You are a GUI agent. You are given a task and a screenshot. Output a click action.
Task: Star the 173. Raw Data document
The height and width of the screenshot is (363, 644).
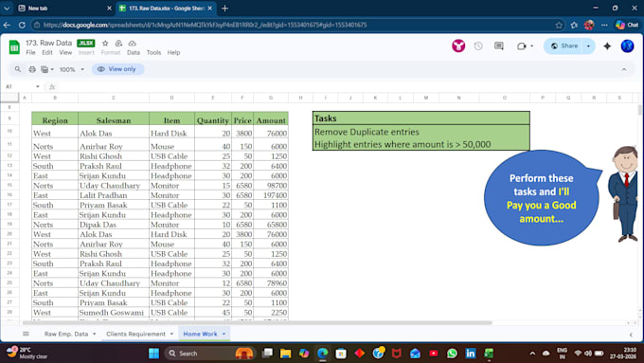pyautogui.click(x=105, y=44)
